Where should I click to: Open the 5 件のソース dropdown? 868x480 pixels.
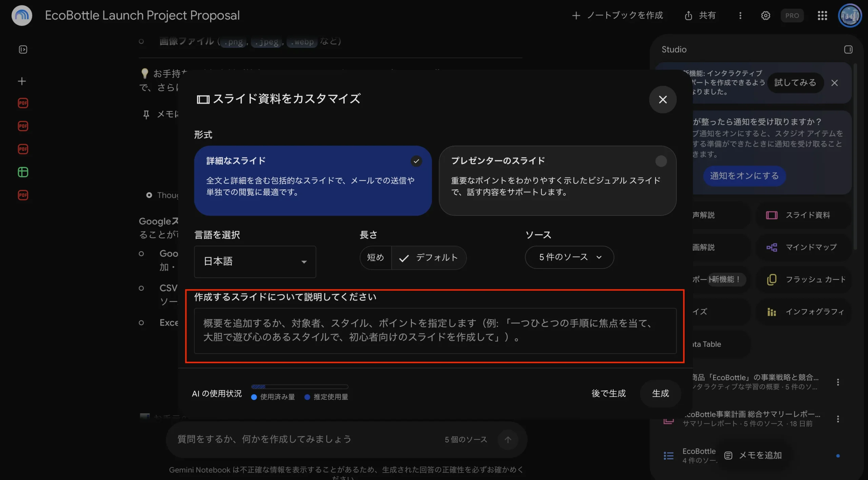569,257
